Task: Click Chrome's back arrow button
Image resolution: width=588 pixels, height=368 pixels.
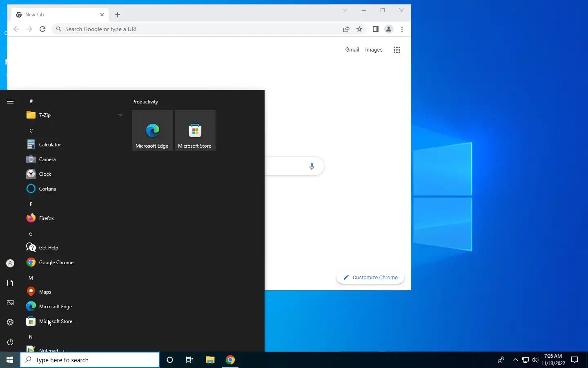Action: (x=16, y=29)
